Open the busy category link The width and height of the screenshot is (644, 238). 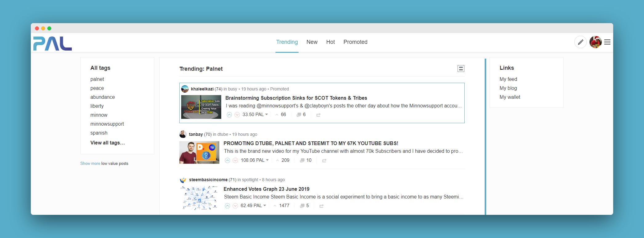pos(233,89)
